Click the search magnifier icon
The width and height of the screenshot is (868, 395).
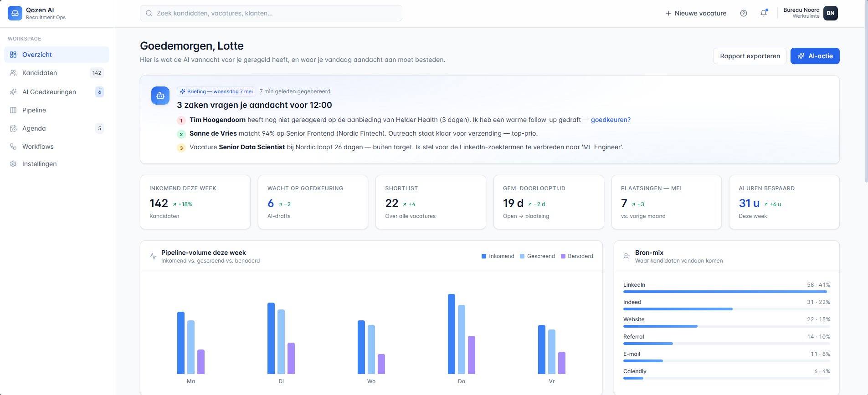(149, 13)
